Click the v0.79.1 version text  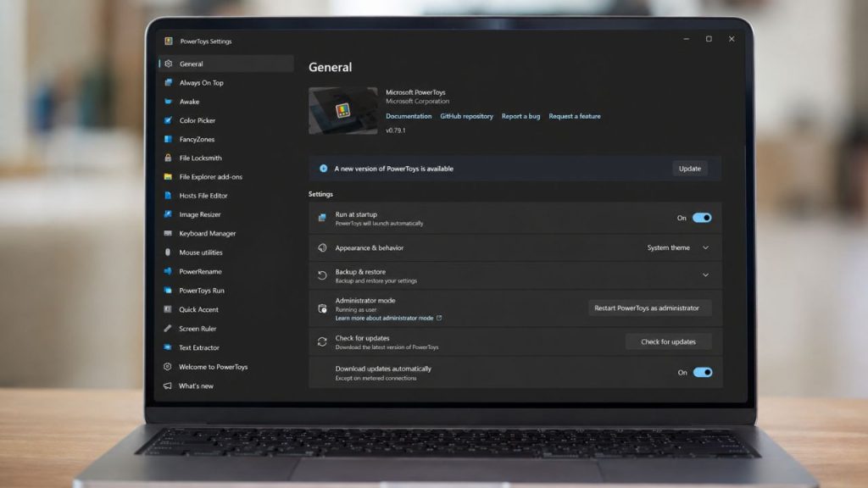(x=396, y=130)
